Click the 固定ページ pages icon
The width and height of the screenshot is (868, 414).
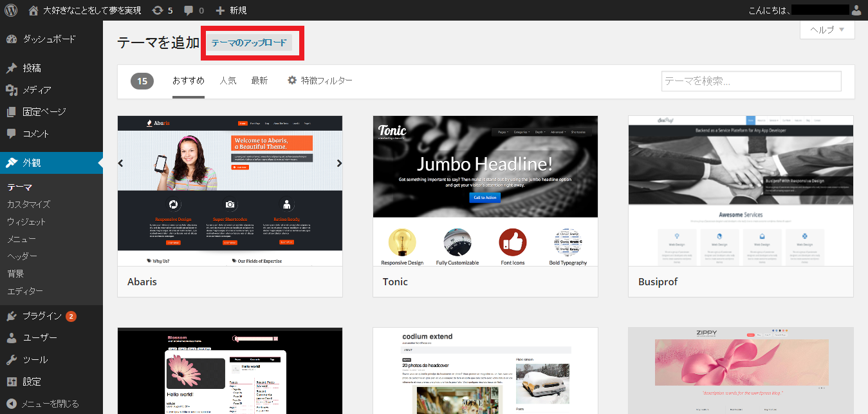coord(12,112)
